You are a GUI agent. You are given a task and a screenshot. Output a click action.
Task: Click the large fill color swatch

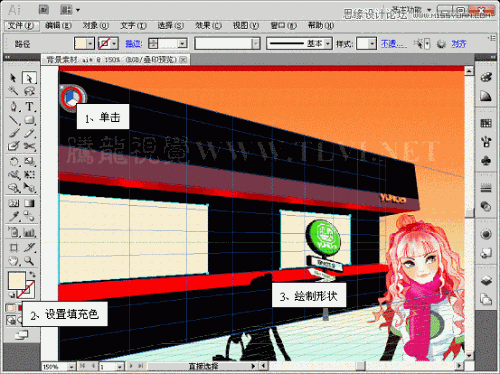(17, 281)
